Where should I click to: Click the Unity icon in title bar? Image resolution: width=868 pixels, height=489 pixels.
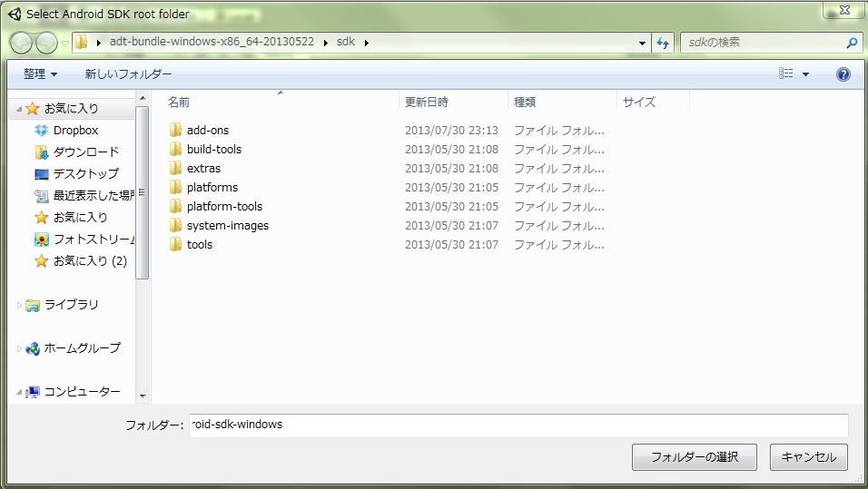point(15,14)
